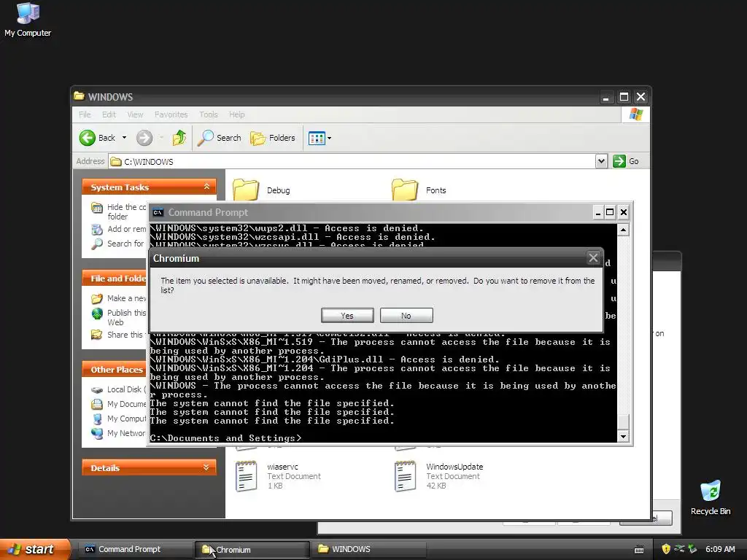Screen dimensions: 747x560
Task: Click the WINDOWS explorer title bar folder icon
Action: (79, 96)
